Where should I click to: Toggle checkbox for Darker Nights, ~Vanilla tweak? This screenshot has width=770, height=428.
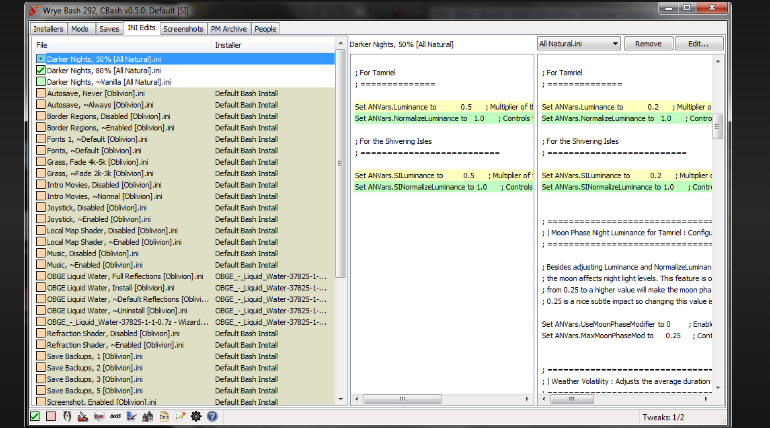pyautogui.click(x=40, y=82)
